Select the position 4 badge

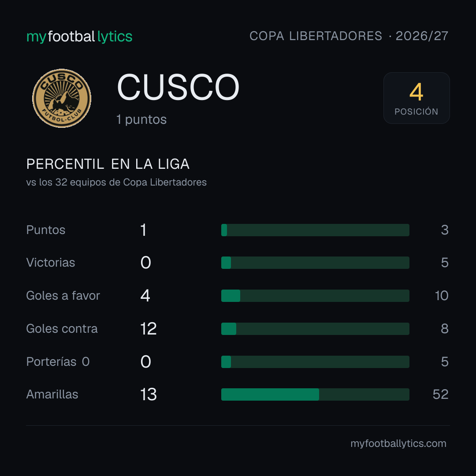pyautogui.click(x=416, y=98)
